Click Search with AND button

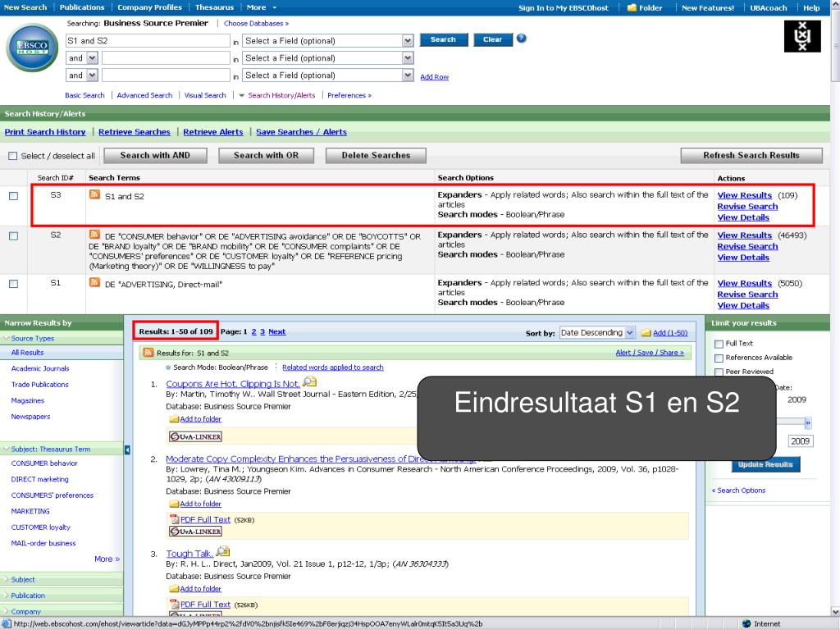[x=155, y=155]
